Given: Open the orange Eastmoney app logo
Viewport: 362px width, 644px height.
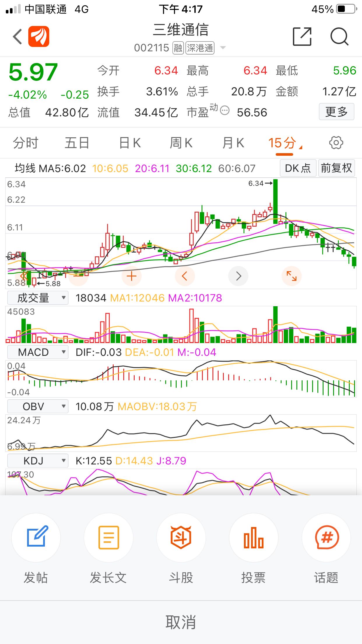Looking at the screenshot, I should click(x=39, y=36).
